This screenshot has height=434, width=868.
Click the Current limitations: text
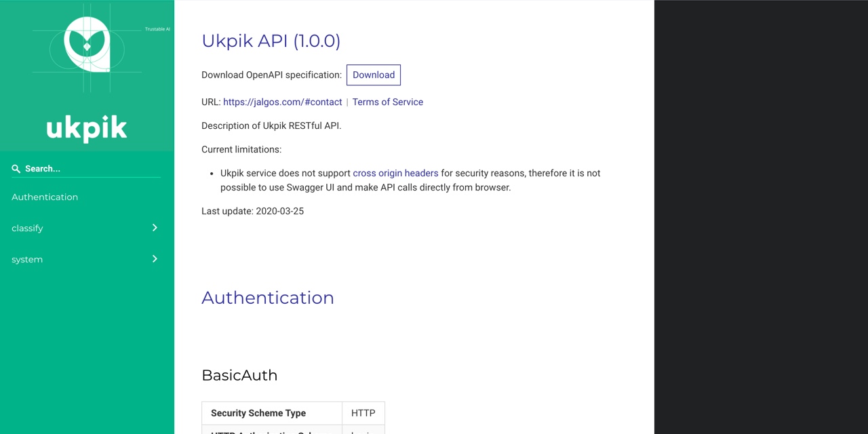(x=241, y=150)
